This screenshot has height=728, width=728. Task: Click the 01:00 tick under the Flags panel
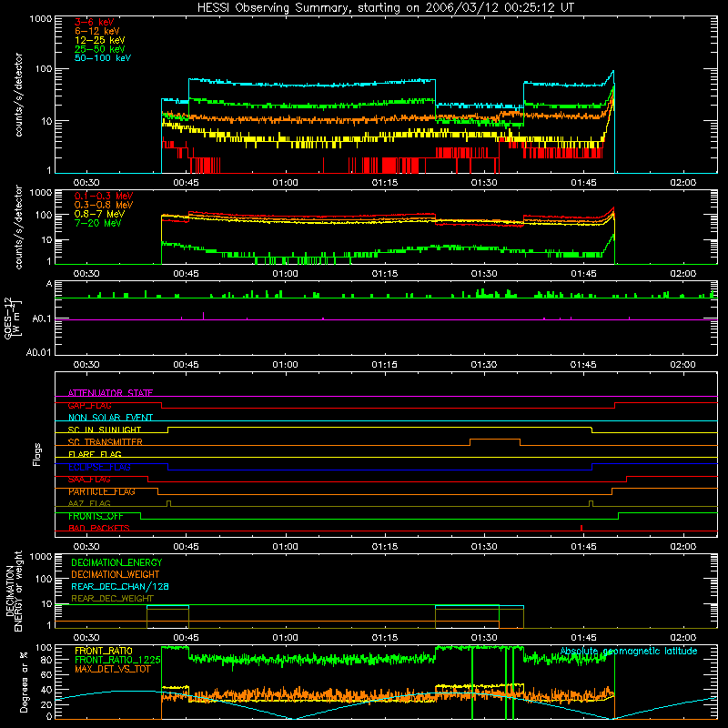coord(286,547)
